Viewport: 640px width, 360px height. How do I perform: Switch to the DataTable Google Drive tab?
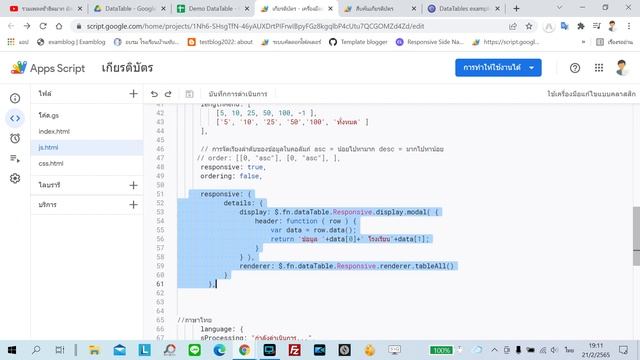coord(129,9)
